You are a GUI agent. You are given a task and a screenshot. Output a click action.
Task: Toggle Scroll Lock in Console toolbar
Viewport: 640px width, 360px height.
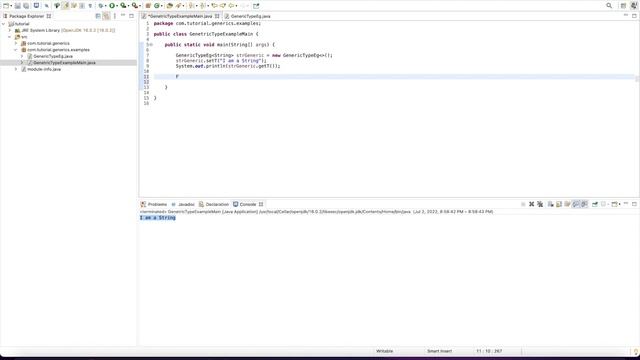pyautogui.click(x=559, y=204)
